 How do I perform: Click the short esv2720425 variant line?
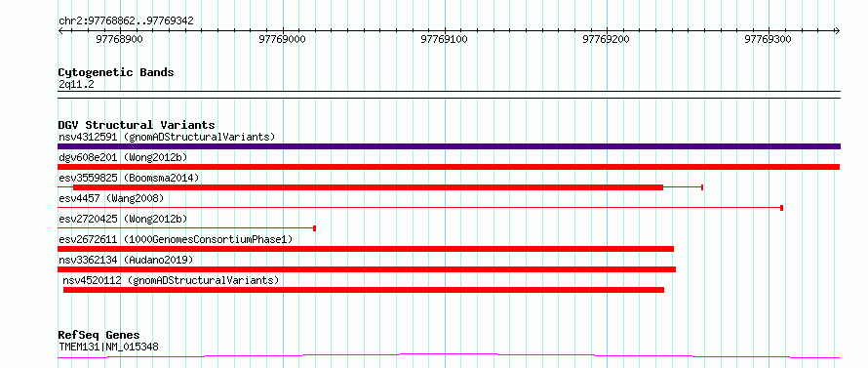[186, 228]
